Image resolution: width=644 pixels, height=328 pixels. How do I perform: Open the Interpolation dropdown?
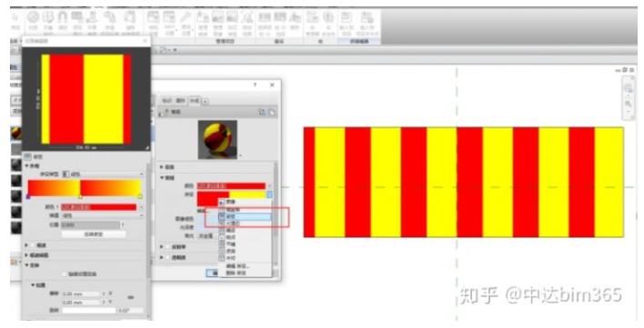point(103,215)
